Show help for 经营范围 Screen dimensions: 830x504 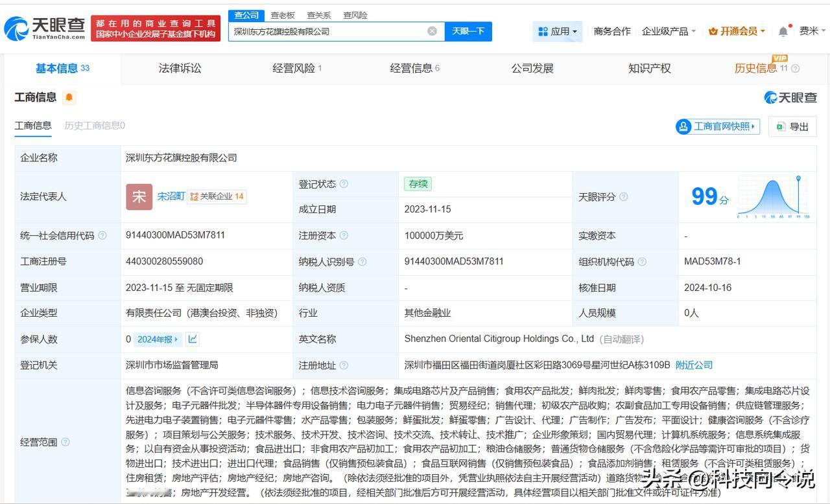[x=65, y=442]
